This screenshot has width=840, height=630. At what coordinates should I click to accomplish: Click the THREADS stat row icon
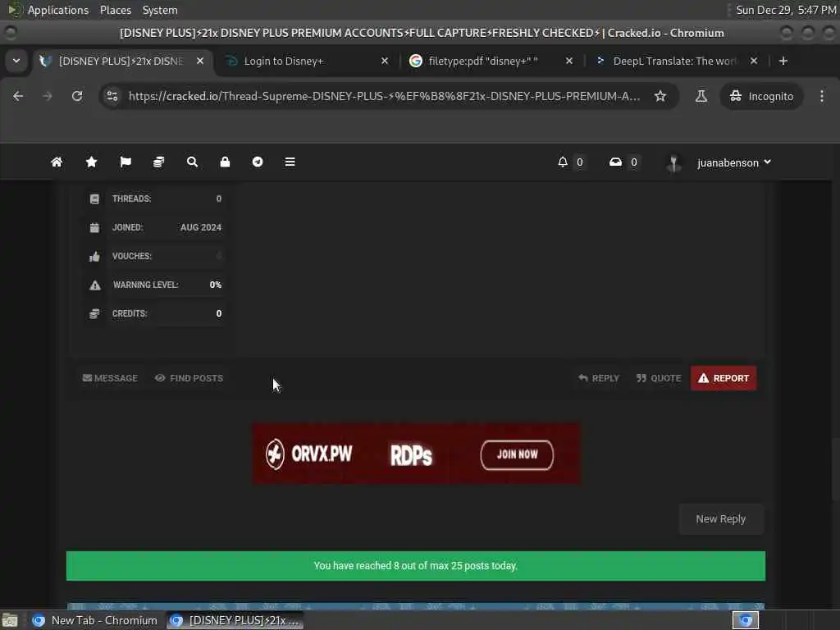94,199
